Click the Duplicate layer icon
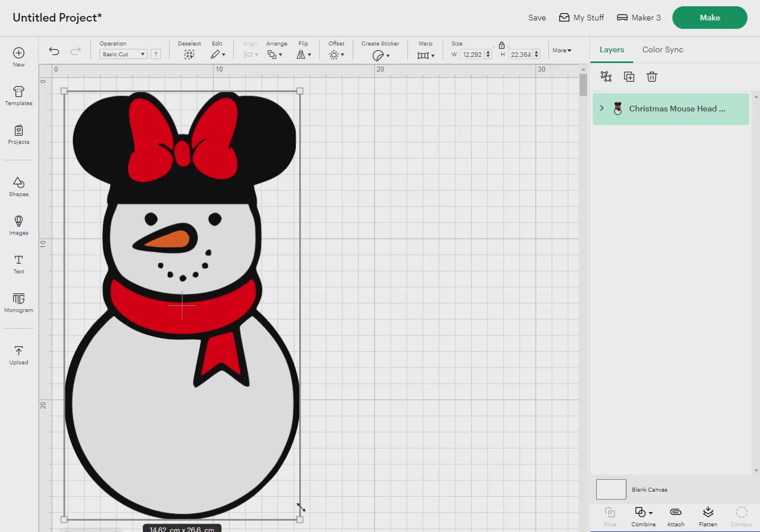The width and height of the screenshot is (760, 532). click(629, 77)
